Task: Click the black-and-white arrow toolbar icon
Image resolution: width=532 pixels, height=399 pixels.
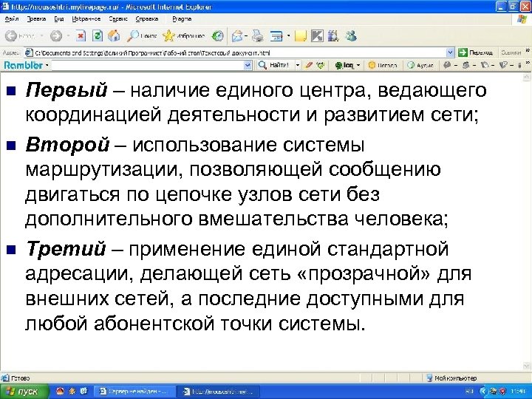Action: [317, 35]
